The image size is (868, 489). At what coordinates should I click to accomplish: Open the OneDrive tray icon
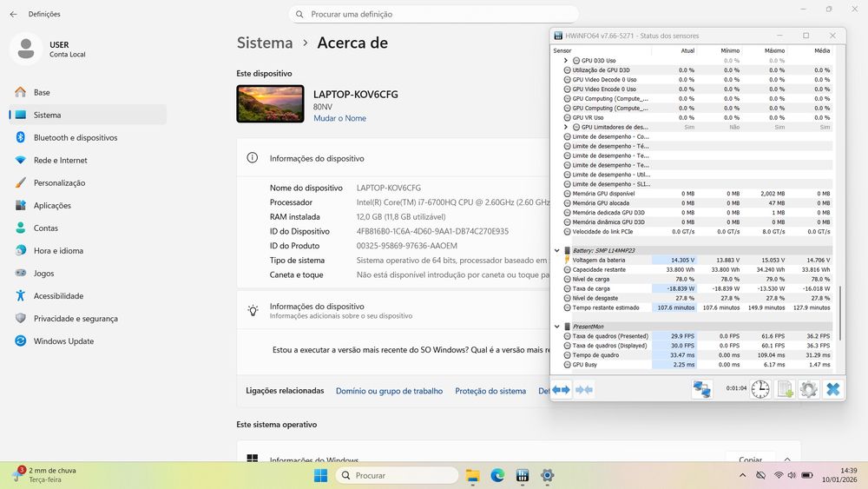[761, 475]
